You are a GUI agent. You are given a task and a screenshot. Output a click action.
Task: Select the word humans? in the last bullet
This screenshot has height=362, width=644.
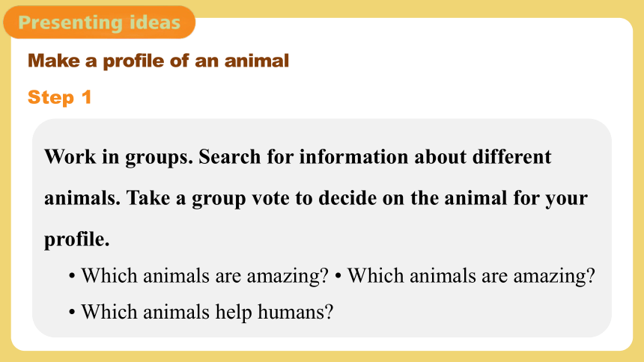(x=295, y=312)
